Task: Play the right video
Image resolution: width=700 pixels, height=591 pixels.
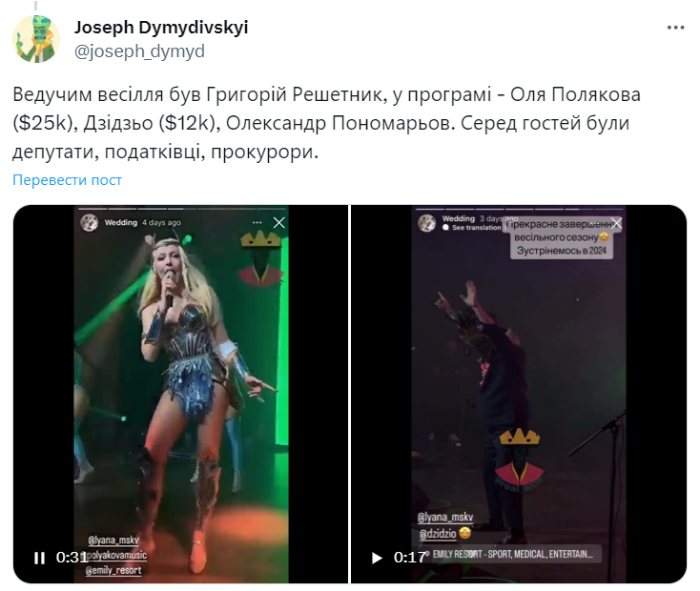Action: [x=378, y=558]
